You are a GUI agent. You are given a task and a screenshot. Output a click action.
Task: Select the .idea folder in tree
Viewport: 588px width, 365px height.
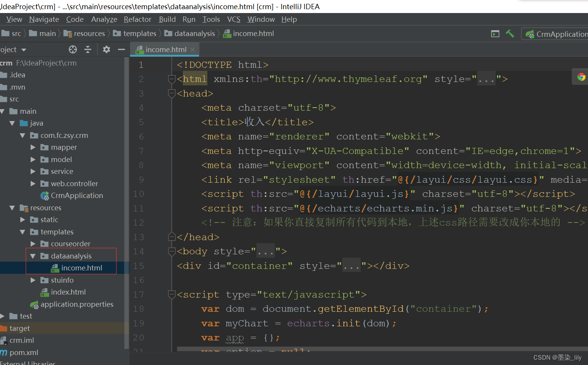13,75
